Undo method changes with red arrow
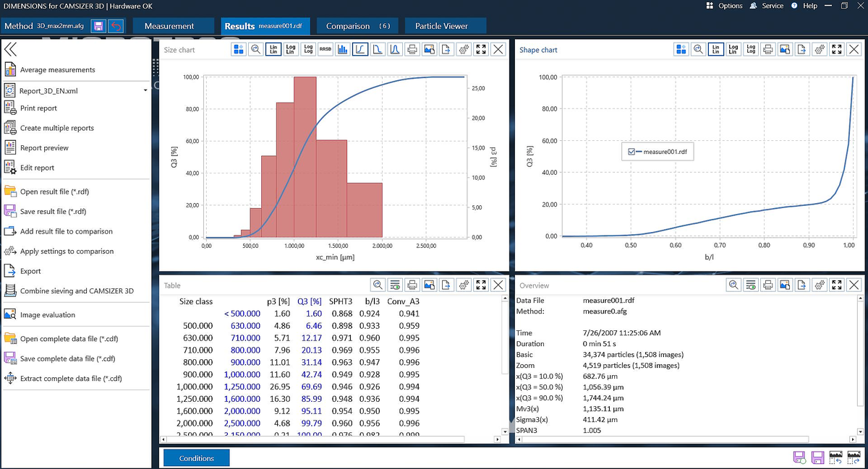Image resolution: width=868 pixels, height=469 pixels. pos(116,26)
